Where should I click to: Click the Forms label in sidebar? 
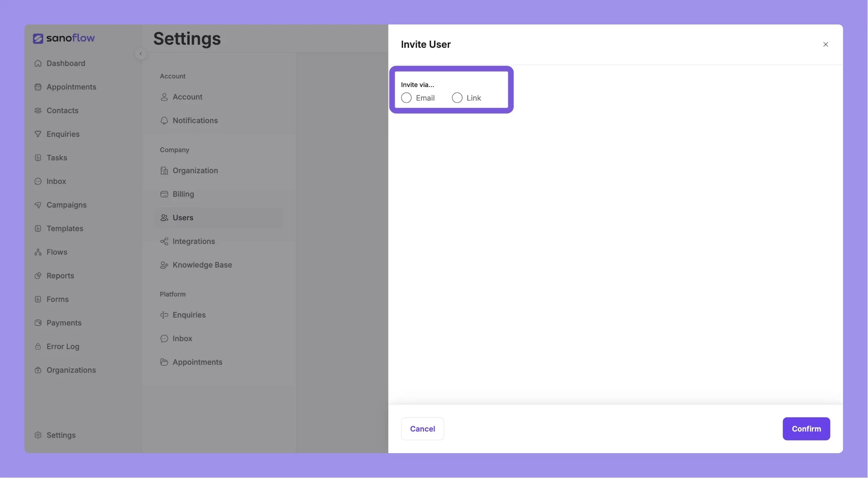coord(57,299)
